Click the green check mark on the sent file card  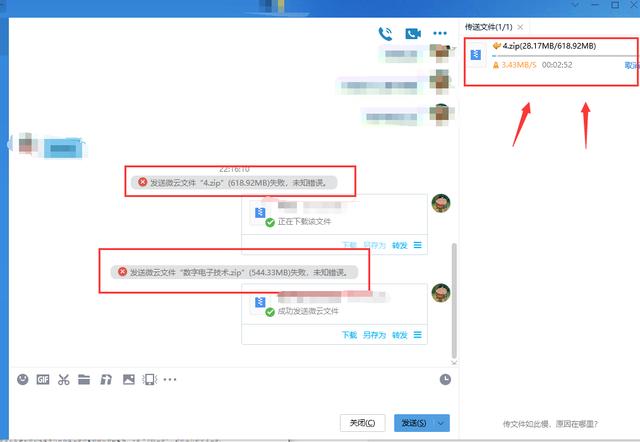[270, 313]
